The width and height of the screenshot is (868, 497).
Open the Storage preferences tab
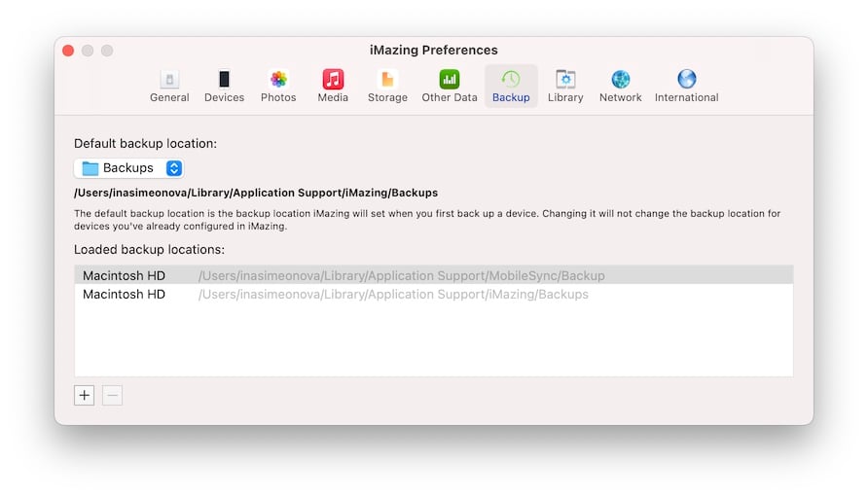[387, 87]
